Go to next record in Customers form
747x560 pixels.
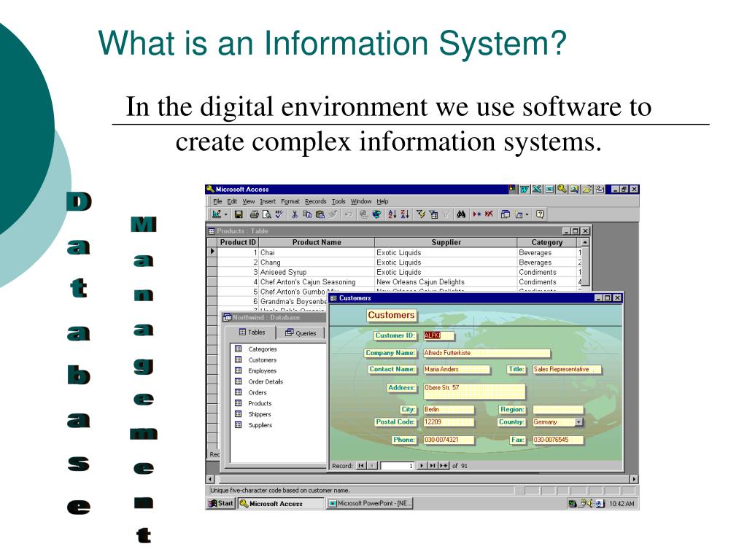point(422,466)
